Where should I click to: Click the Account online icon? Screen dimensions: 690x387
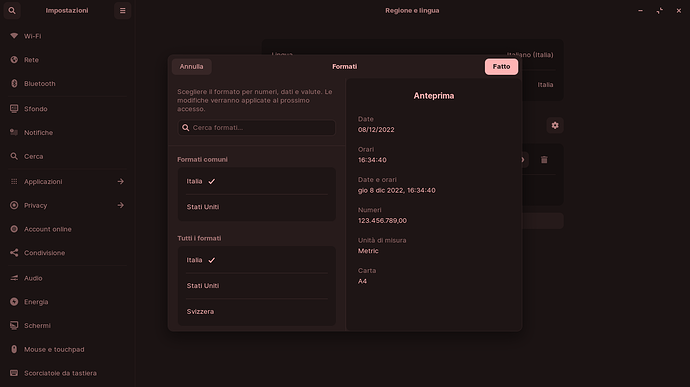[14, 229]
